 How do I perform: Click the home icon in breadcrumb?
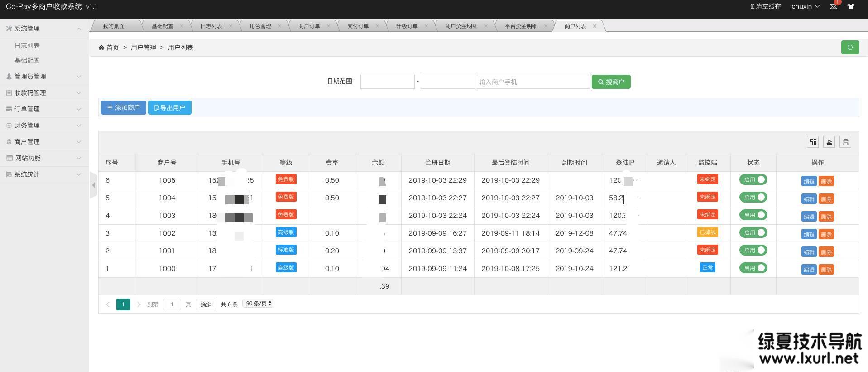pos(101,48)
